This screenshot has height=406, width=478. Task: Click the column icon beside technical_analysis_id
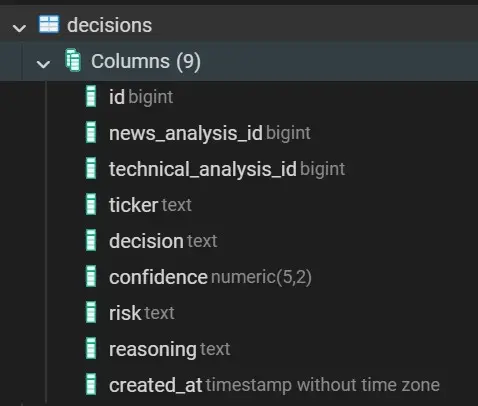click(91, 168)
